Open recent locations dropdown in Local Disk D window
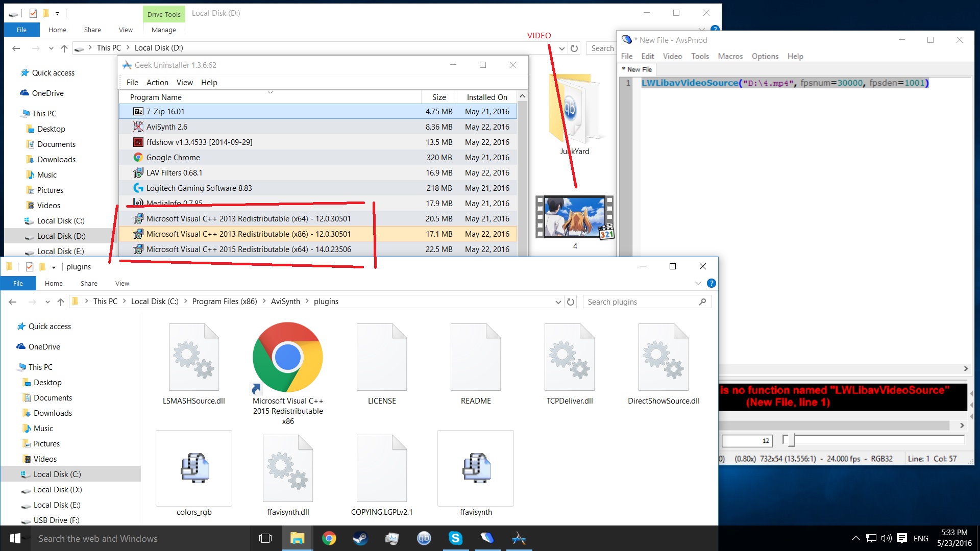This screenshot has width=980, height=551. [x=51, y=48]
